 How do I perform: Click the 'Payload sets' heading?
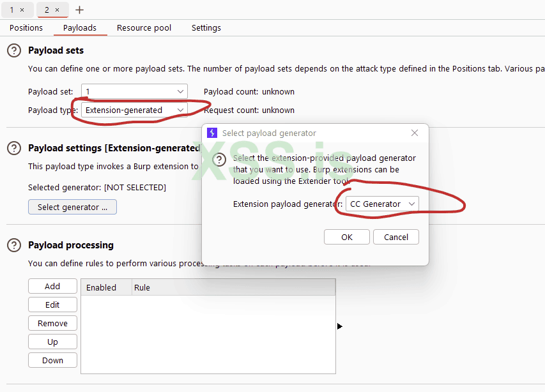point(56,50)
